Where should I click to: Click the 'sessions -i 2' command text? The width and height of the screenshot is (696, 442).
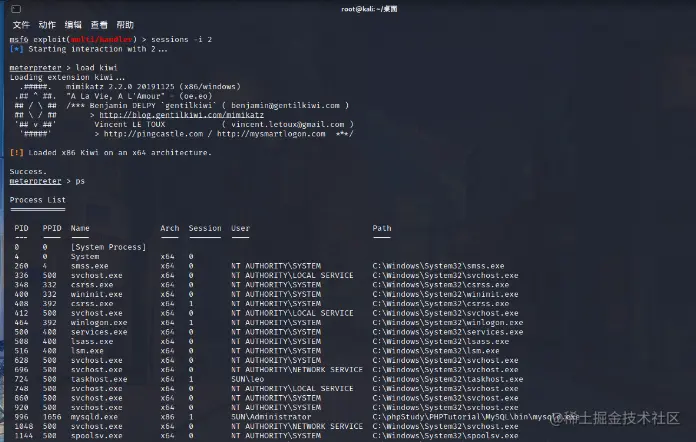click(x=181, y=39)
